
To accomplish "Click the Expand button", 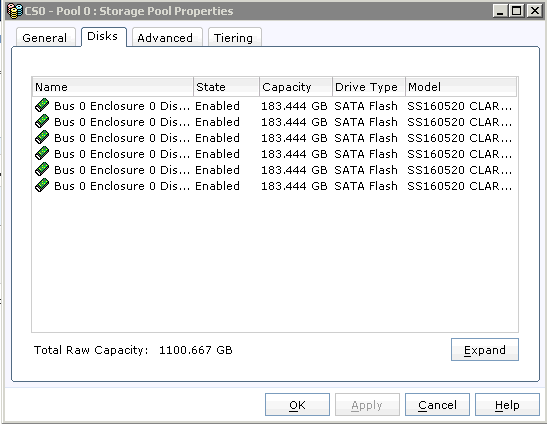I will tap(485, 349).
